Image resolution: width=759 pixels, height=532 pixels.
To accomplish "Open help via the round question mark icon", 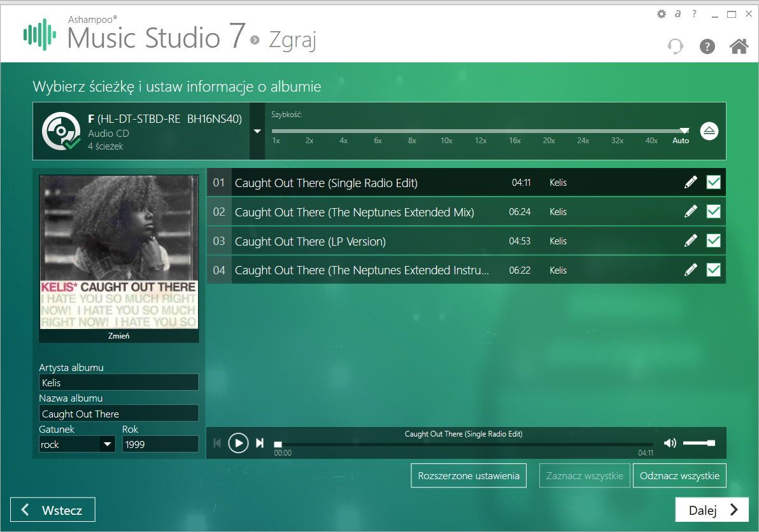I will tap(707, 46).
